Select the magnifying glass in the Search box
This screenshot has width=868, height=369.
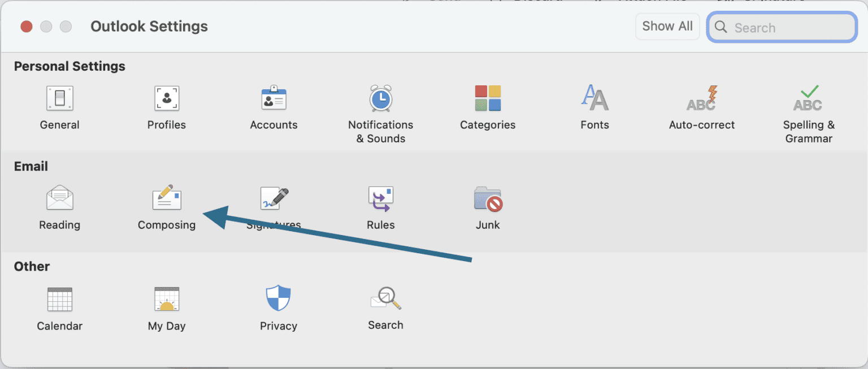coord(721,27)
